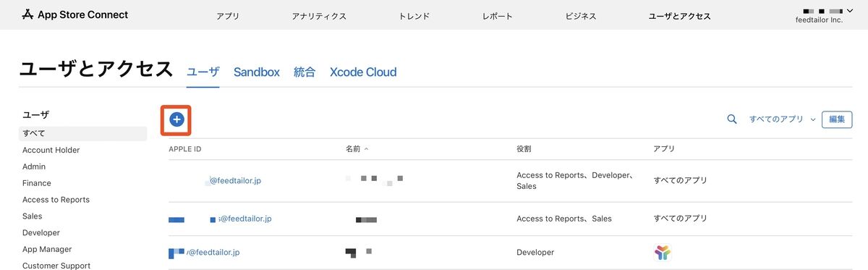Open アナリティクス in the top navigation
This screenshot has height=270, width=868.
319,16
